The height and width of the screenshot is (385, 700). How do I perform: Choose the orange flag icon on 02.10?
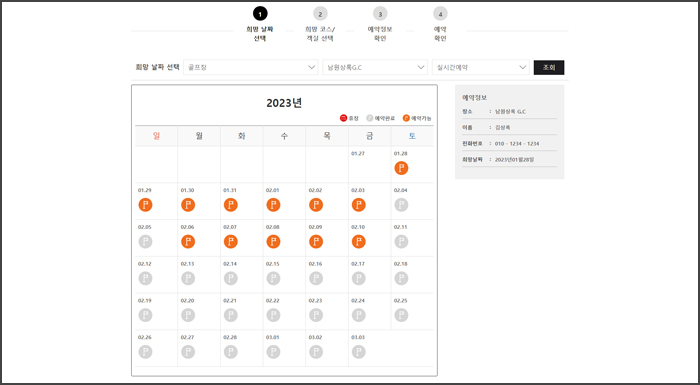(358, 242)
